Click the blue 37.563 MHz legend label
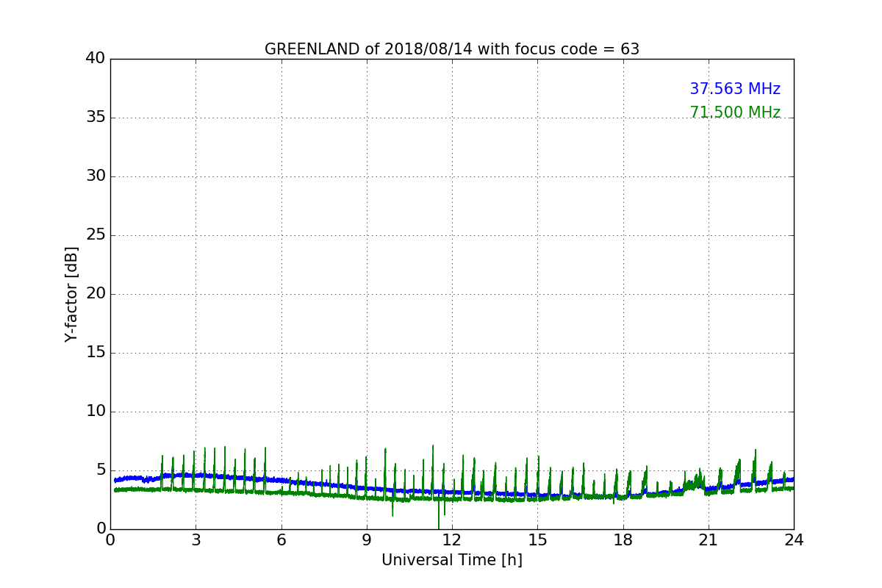The height and width of the screenshot is (588, 882). [x=734, y=89]
